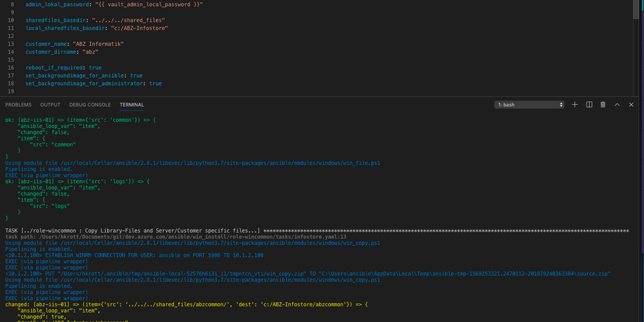
Task: Open the DEBUG CONSOLE tab
Action: point(90,105)
